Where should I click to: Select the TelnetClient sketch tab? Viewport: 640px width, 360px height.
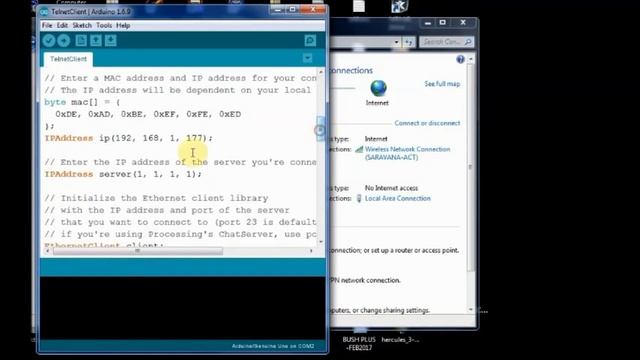(x=68, y=59)
